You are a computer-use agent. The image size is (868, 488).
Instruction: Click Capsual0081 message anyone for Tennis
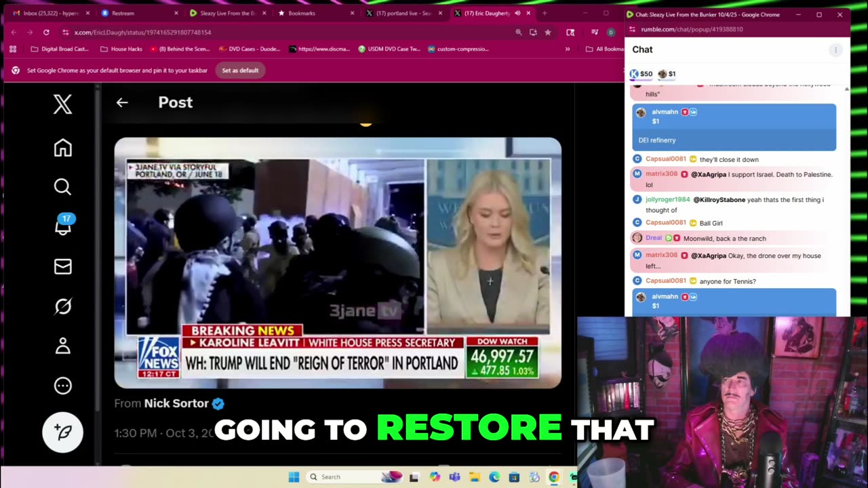[727, 281]
